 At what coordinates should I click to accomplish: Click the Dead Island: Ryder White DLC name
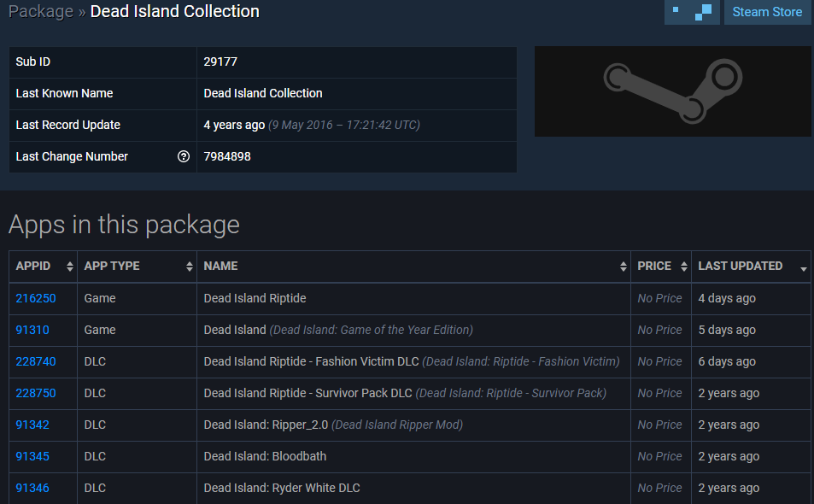tap(282, 488)
